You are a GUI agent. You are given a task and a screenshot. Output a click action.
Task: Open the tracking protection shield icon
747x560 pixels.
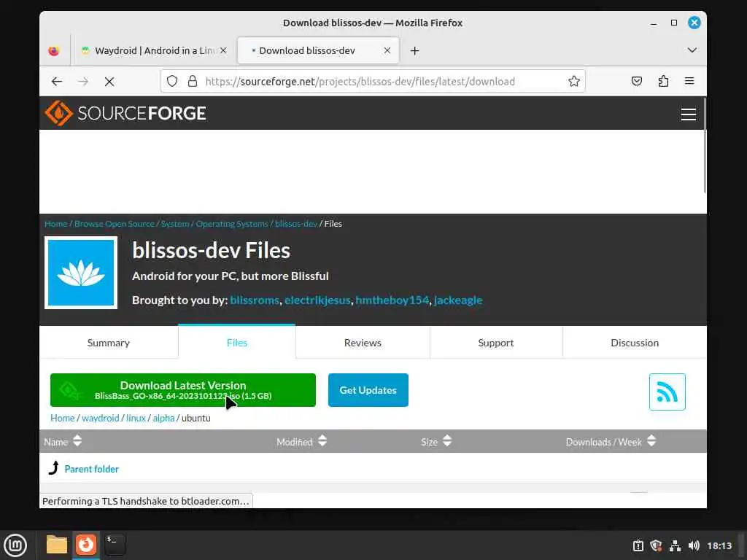tap(172, 82)
